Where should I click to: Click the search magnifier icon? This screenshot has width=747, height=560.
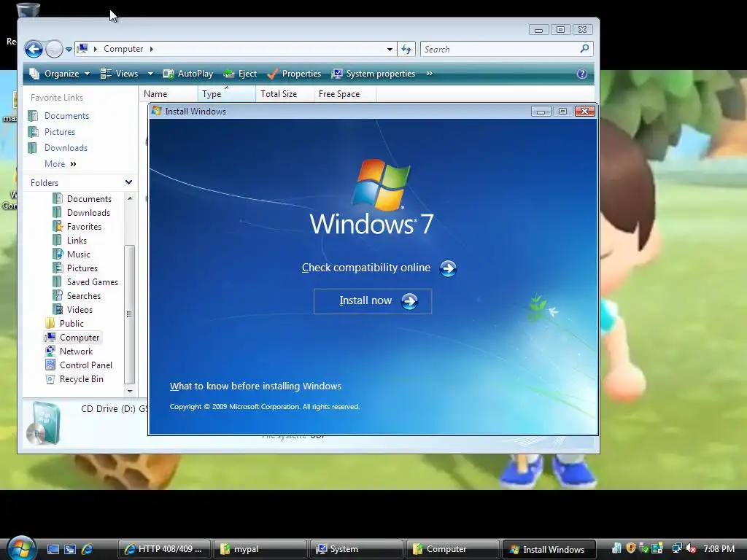[x=584, y=49]
